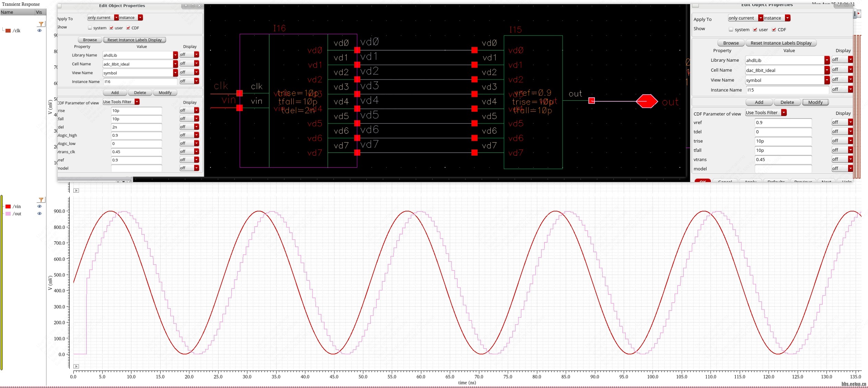868x388 pixels.
Task: Toggle user checkbox in left properties dialog
Action: click(112, 28)
